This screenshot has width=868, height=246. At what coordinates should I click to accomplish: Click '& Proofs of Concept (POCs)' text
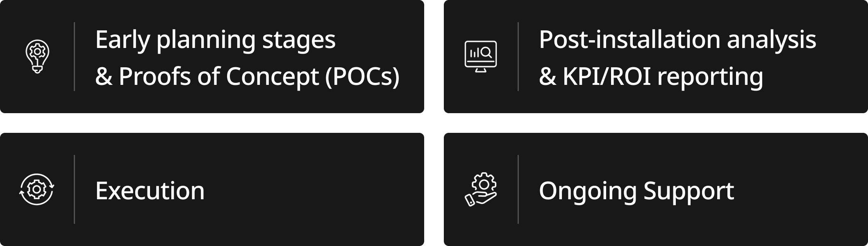pos(247,77)
